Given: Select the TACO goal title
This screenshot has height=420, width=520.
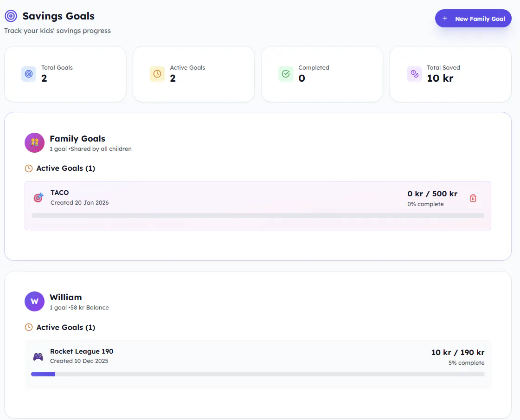Looking at the screenshot, I should pos(60,193).
